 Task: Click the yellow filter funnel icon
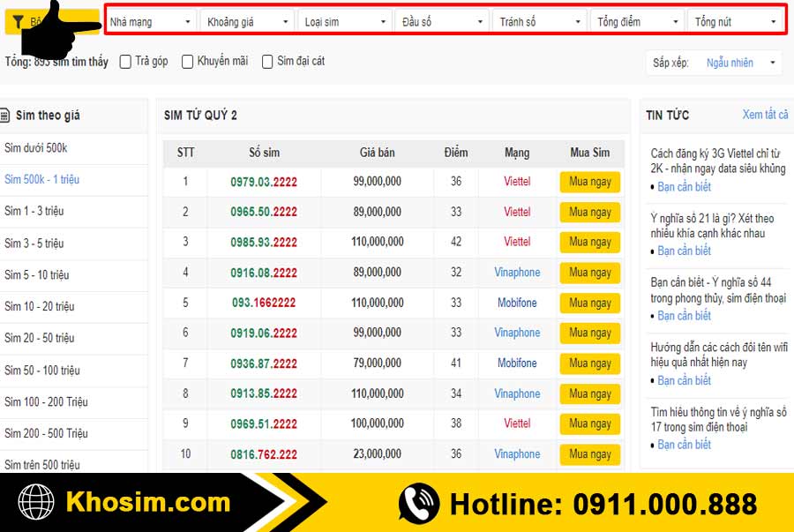18,22
